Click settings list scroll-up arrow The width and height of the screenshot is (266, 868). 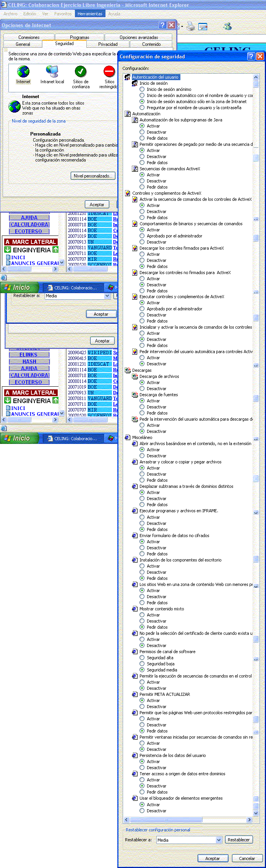point(256,77)
